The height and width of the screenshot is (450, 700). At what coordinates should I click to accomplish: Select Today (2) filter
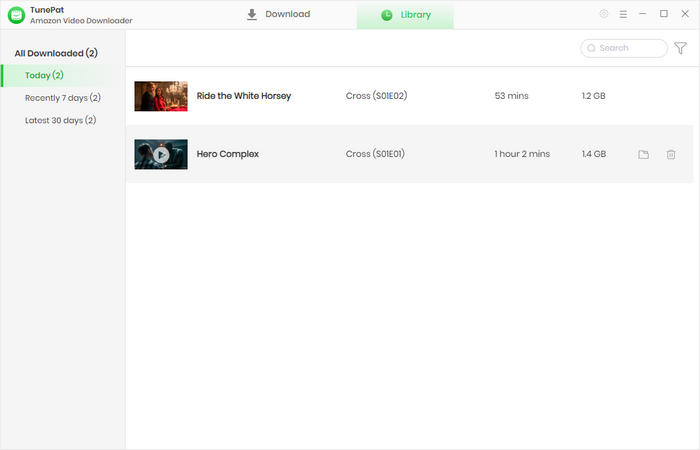62,75
